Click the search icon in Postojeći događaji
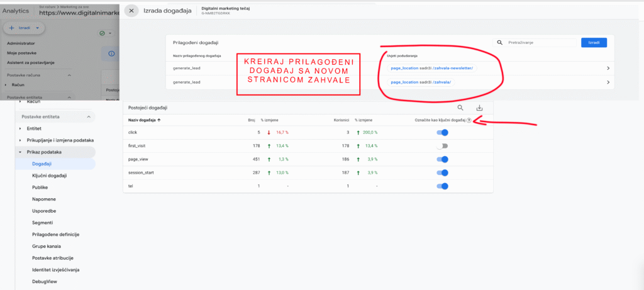The width and height of the screenshot is (644, 290). click(x=460, y=108)
